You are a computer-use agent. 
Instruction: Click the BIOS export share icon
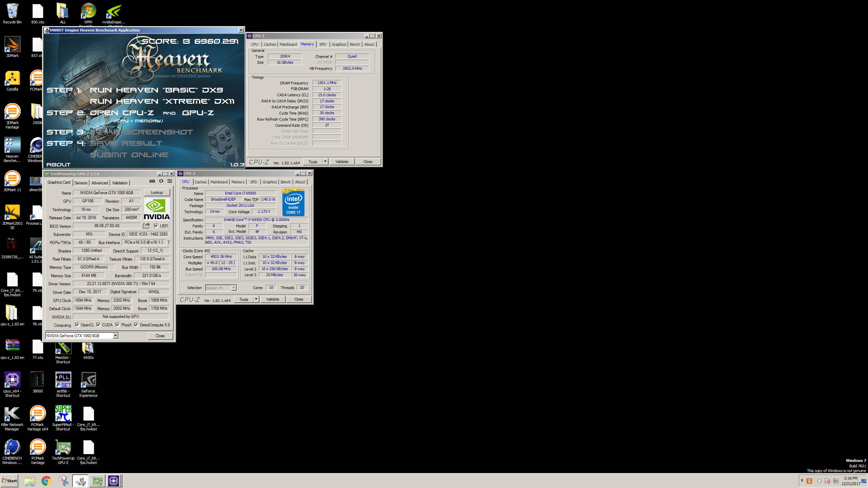(x=146, y=226)
